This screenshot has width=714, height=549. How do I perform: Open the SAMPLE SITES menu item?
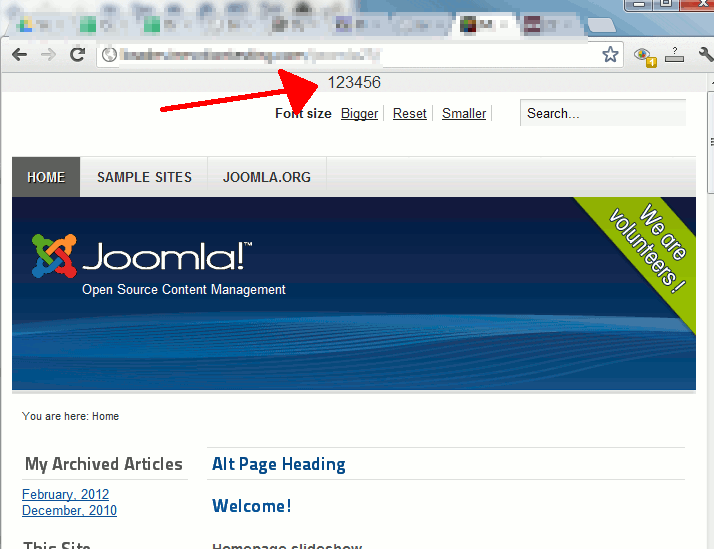(144, 177)
